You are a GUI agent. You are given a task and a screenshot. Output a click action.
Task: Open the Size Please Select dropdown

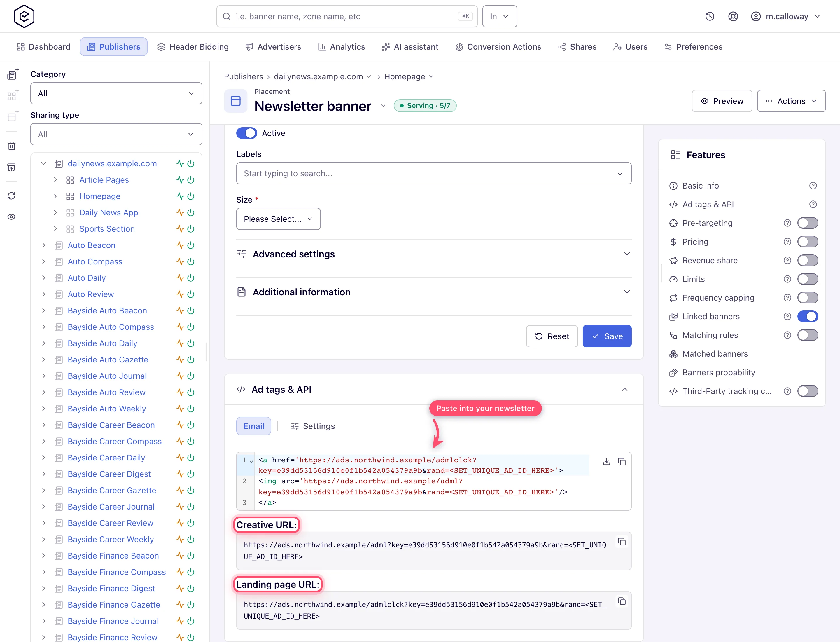278,219
